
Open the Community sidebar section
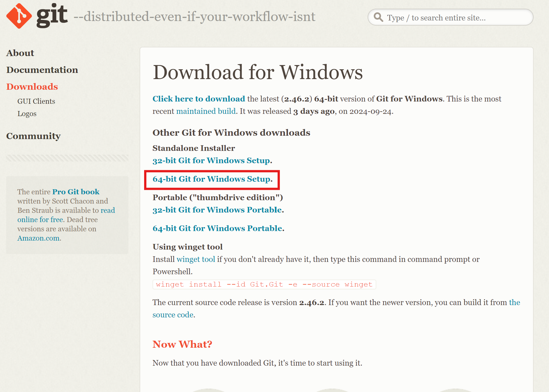coord(33,136)
